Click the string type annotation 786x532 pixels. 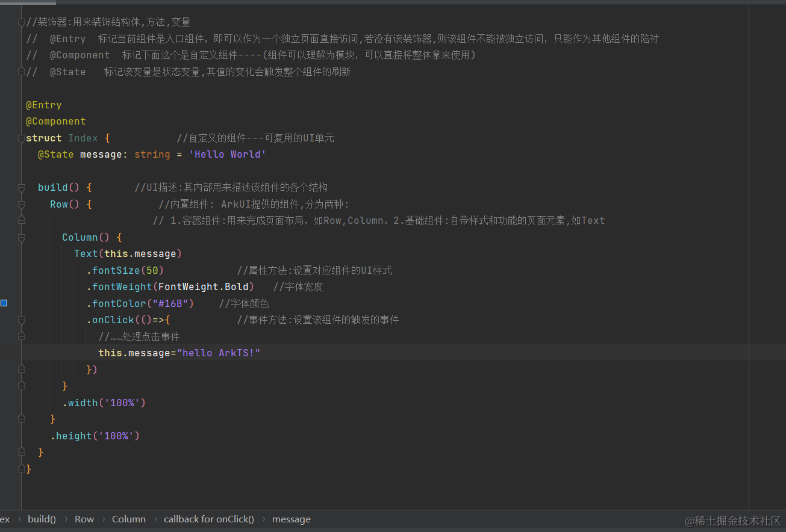[152, 154]
